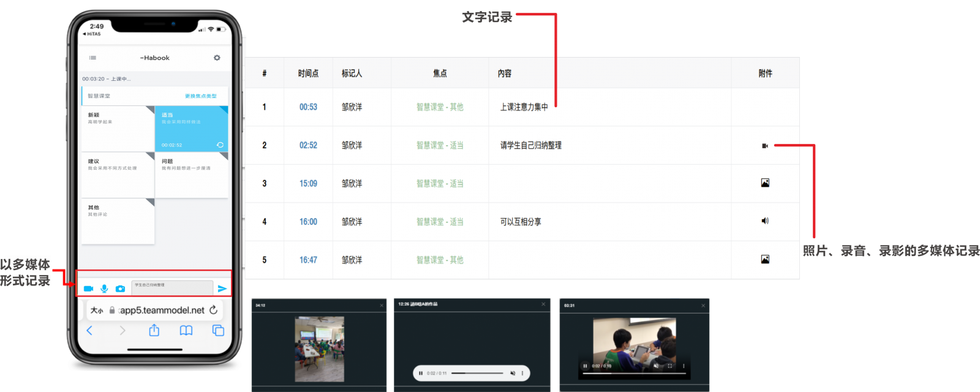
Task: Open the list menu icon beside Habook
Action: pos(92,58)
